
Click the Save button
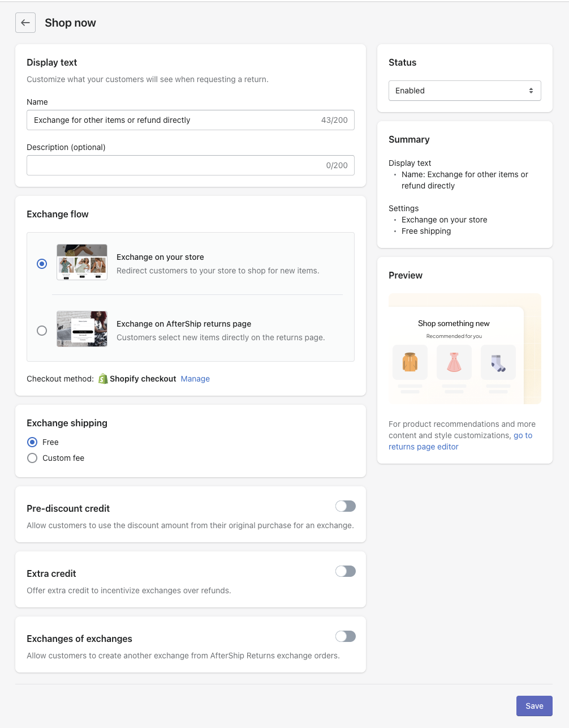(x=534, y=706)
